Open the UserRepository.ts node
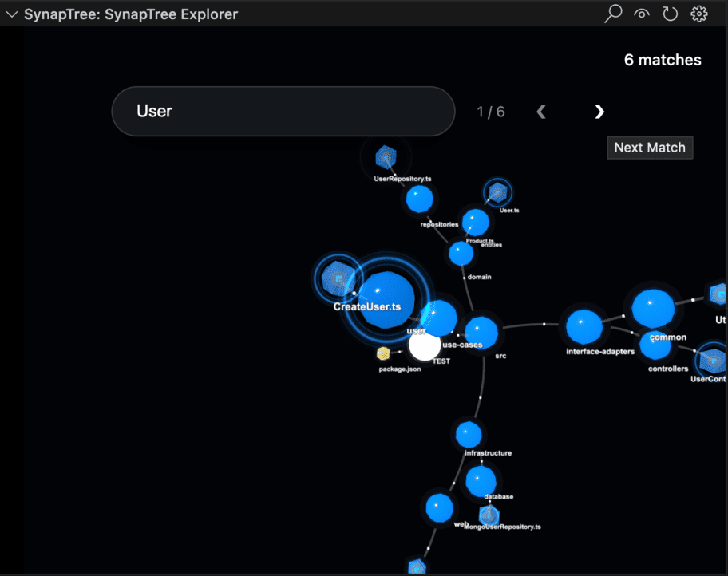 click(x=387, y=157)
